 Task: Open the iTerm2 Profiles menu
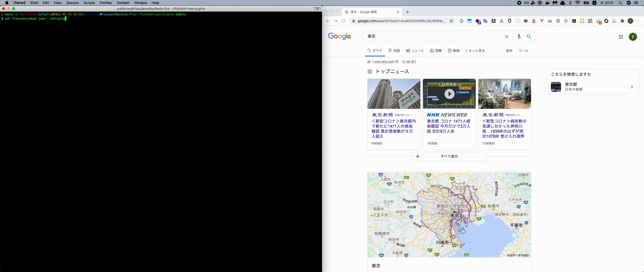(105, 3)
